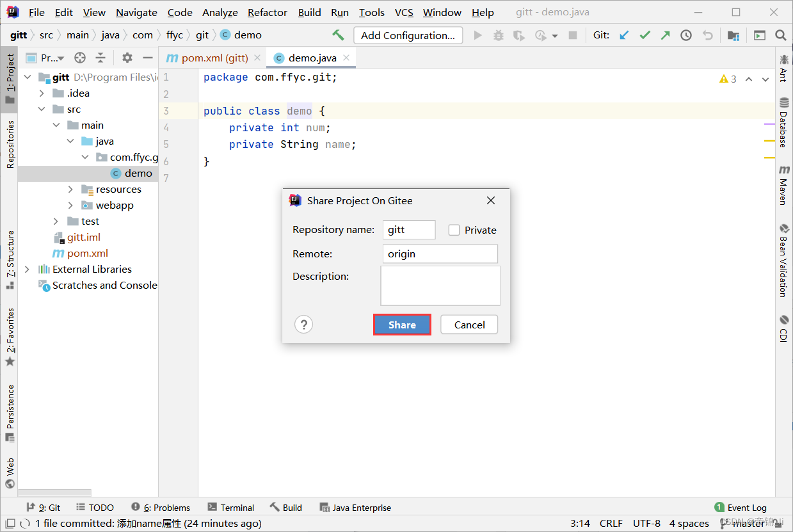Open the Project view dropdown

(45, 58)
